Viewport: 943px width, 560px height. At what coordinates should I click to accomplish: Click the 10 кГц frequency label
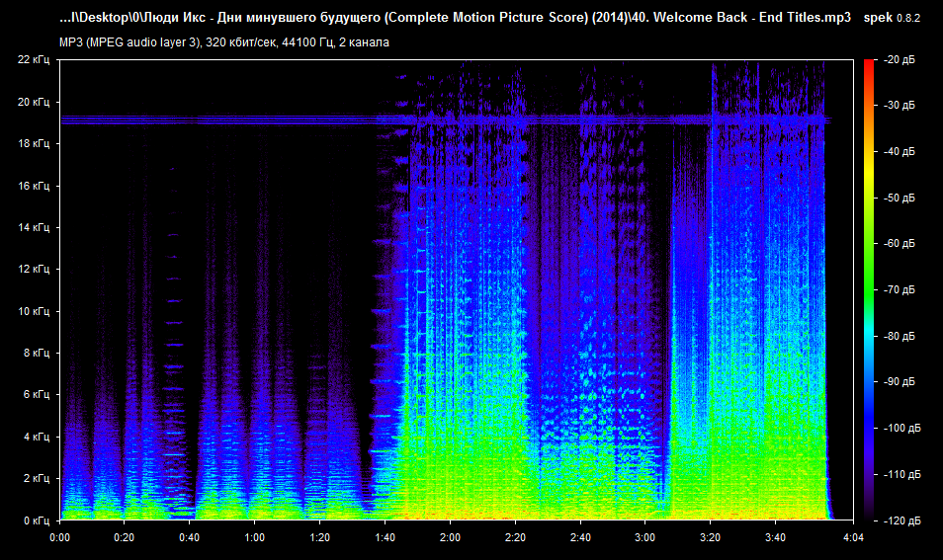[33, 311]
